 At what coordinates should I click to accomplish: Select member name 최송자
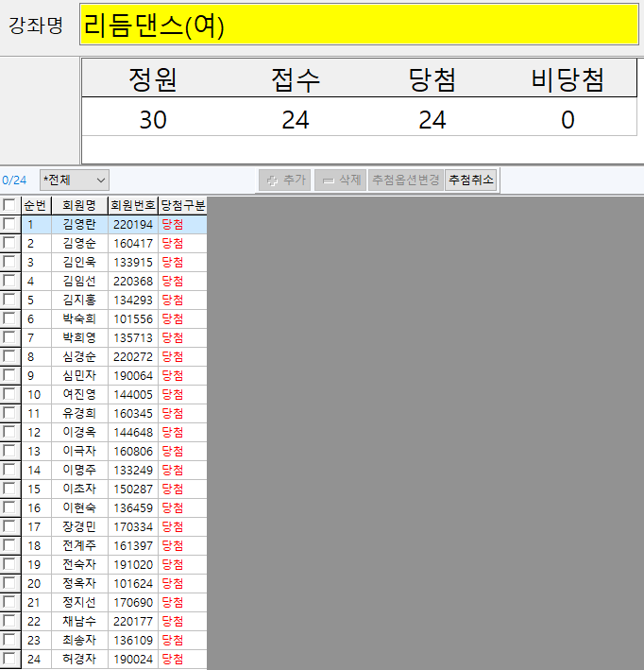(79, 640)
